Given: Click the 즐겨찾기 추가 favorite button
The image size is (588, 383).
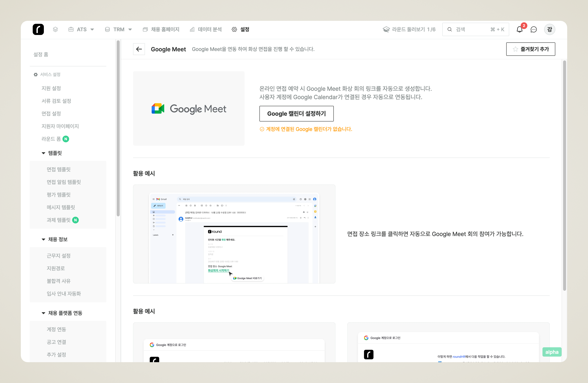Looking at the screenshot, I should tap(530, 49).
